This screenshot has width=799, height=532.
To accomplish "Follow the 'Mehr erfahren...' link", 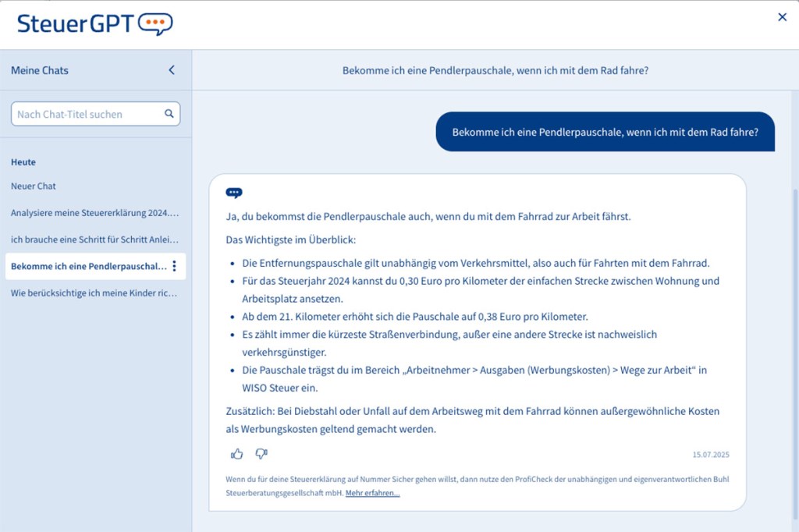I will [x=372, y=493].
